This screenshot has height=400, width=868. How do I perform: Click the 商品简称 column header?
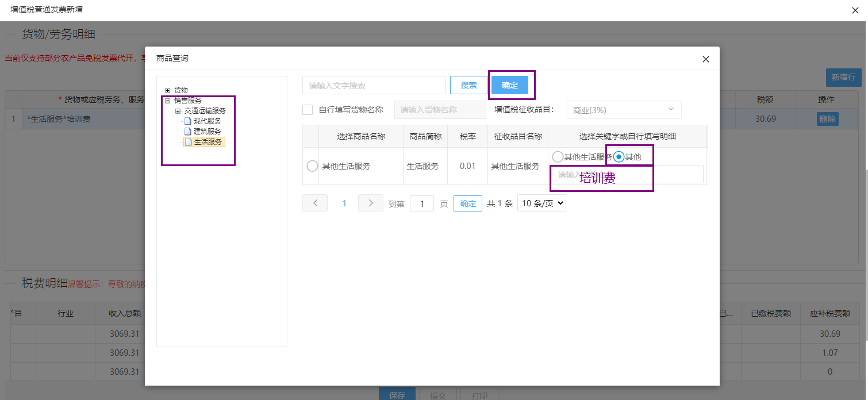pyautogui.click(x=425, y=136)
